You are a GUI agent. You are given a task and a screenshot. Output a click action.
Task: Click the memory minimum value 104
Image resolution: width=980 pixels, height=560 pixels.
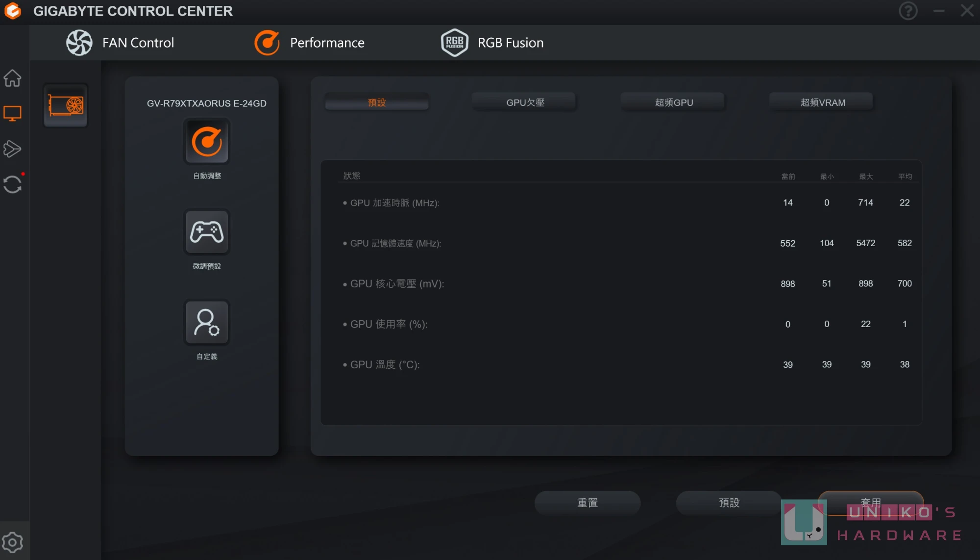(x=827, y=243)
